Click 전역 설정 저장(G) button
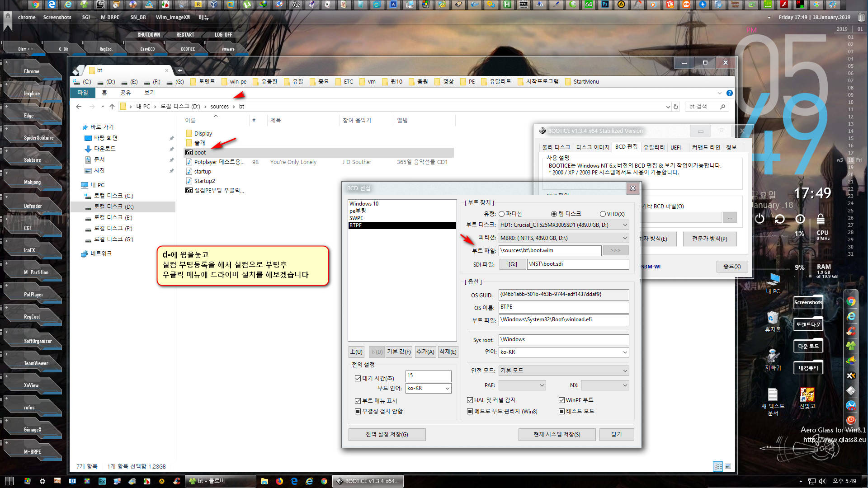868x488 pixels. pos(387,435)
